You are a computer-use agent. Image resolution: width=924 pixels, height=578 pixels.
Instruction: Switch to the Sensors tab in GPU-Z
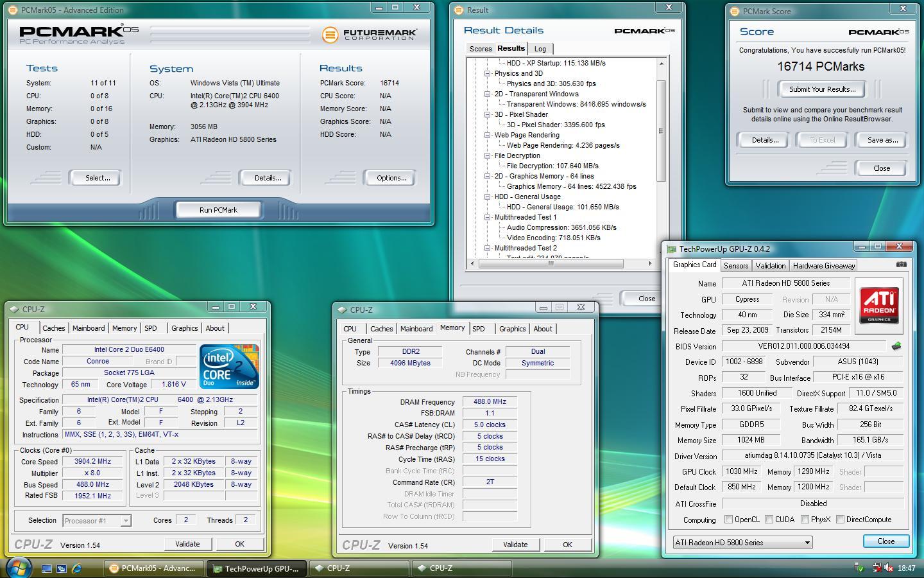tap(736, 266)
